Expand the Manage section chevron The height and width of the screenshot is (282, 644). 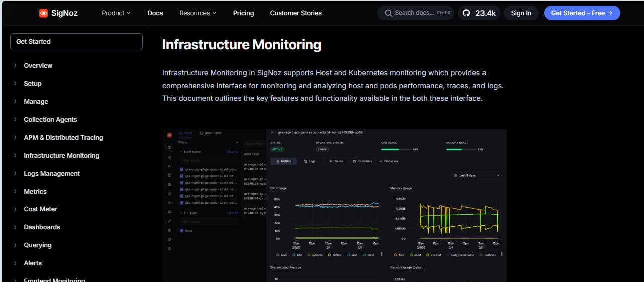tap(15, 102)
